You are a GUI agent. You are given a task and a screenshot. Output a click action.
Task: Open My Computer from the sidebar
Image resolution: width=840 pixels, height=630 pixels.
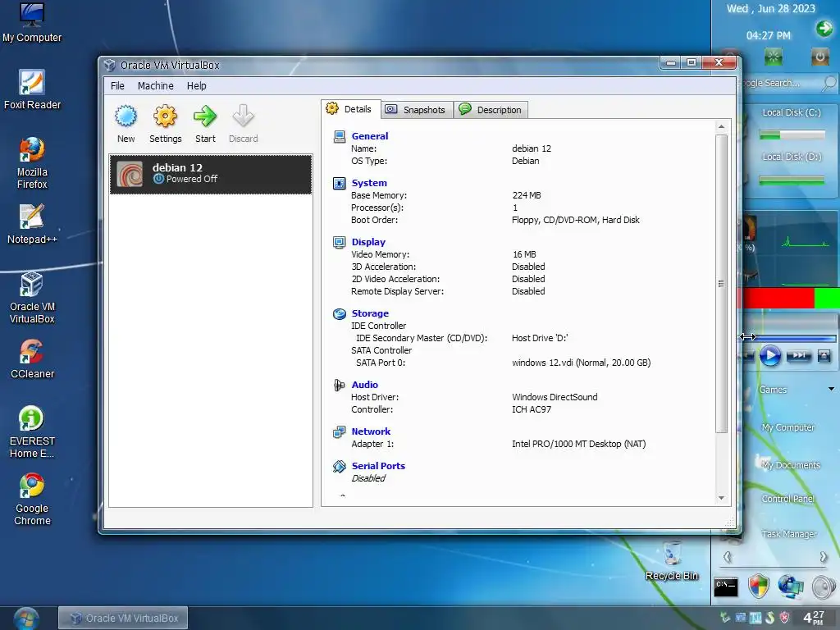(x=788, y=427)
